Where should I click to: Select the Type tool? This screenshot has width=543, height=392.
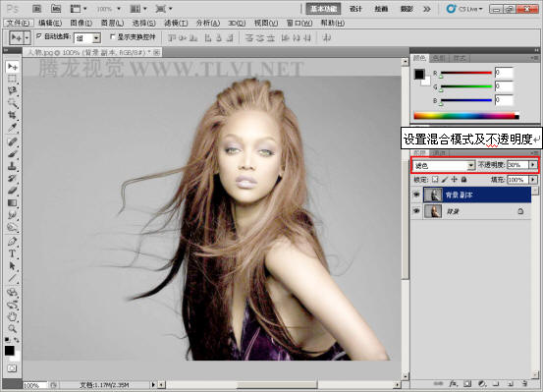click(13, 253)
